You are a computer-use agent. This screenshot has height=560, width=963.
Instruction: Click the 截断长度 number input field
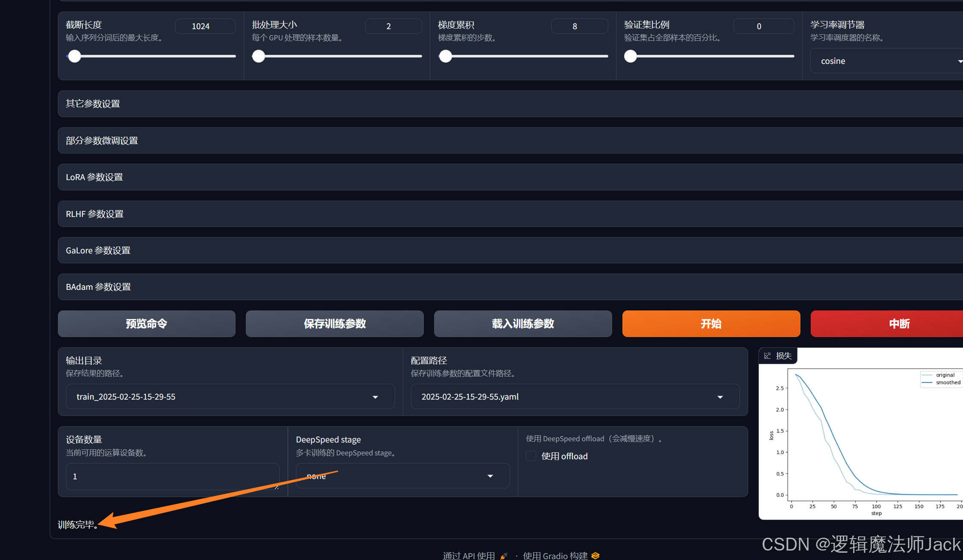(x=205, y=26)
